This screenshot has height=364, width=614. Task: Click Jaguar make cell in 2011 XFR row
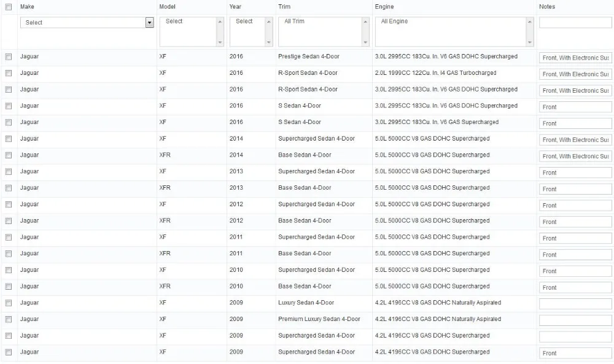coord(29,254)
